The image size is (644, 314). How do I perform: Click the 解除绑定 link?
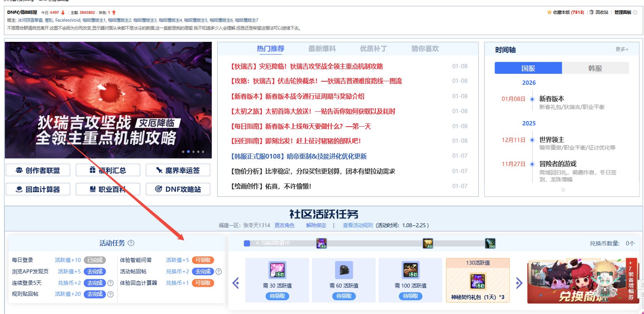[x=316, y=225]
